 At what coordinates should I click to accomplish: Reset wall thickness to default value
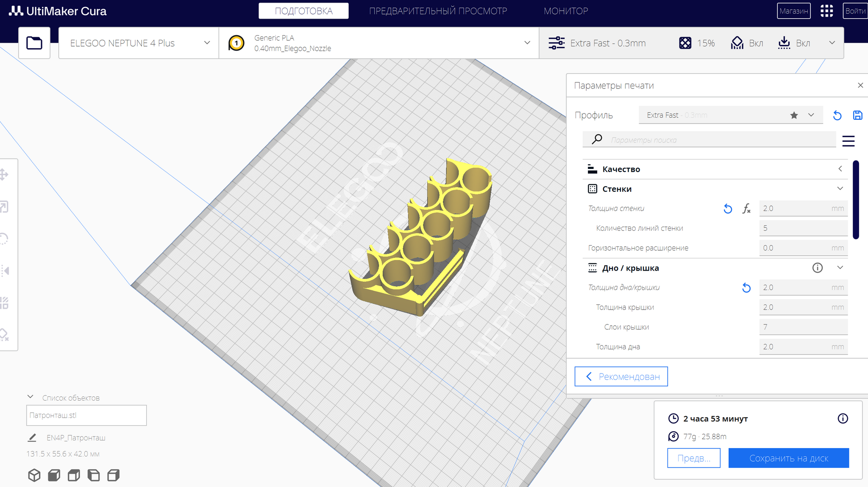(x=728, y=208)
